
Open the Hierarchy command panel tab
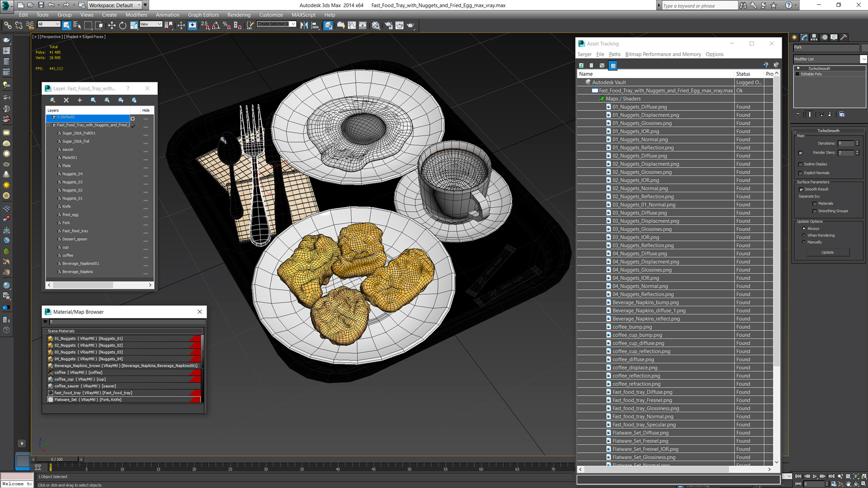coord(814,38)
